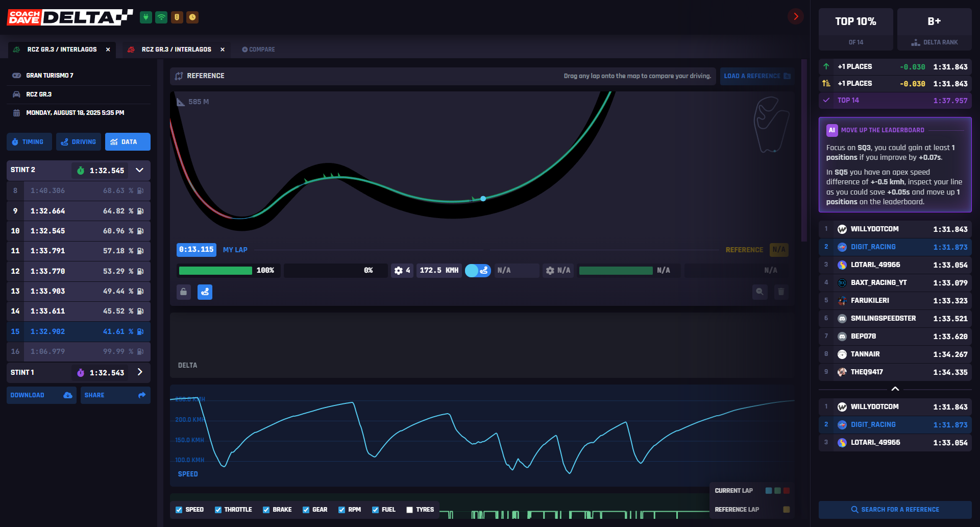The height and width of the screenshot is (527, 980).
Task: Click LOTARI_49966 in the top leaderboard list
Action: click(895, 265)
